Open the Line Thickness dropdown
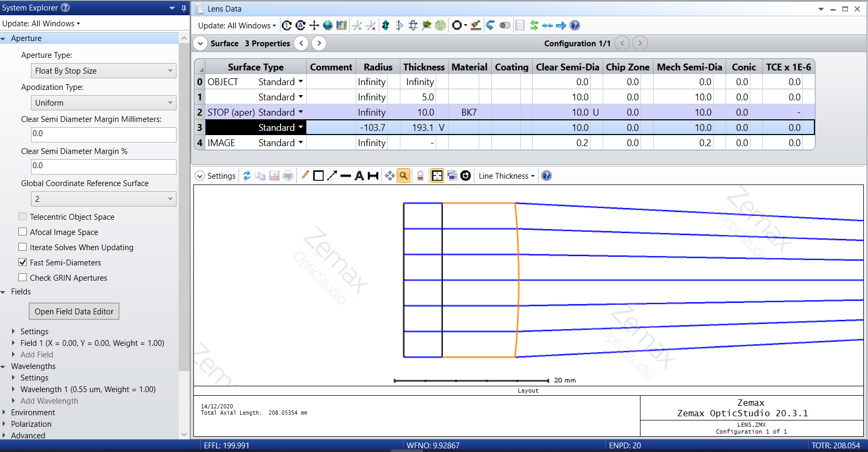This screenshot has height=452, width=868. [x=506, y=176]
